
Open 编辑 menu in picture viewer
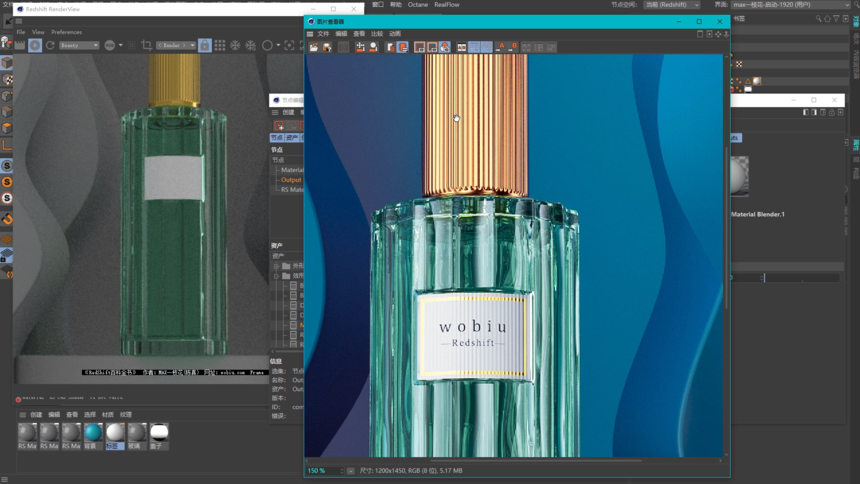(x=341, y=33)
